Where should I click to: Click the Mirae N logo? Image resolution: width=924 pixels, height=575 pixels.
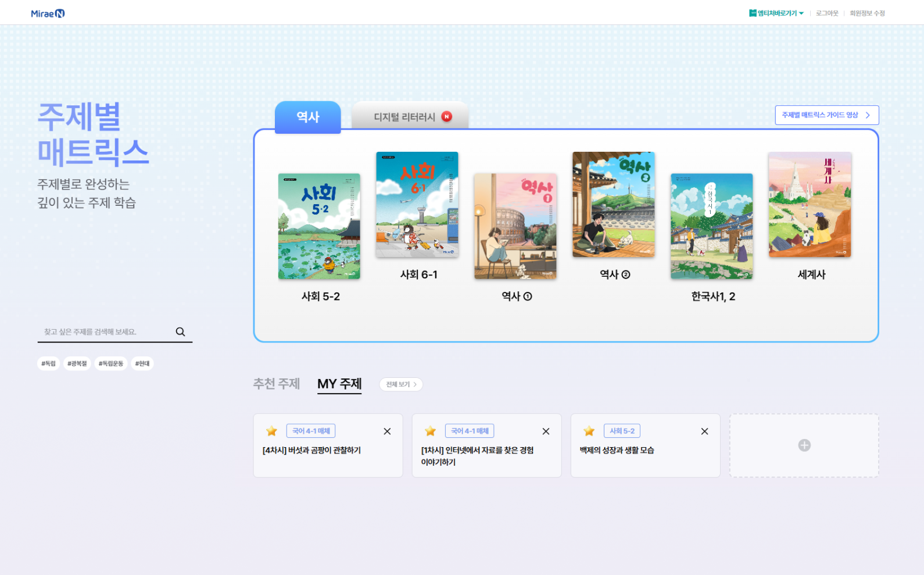click(x=48, y=13)
